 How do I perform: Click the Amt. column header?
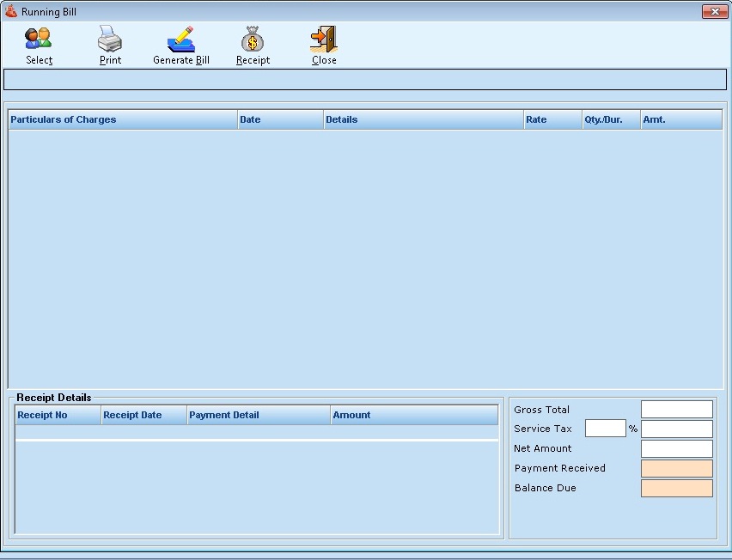(680, 119)
